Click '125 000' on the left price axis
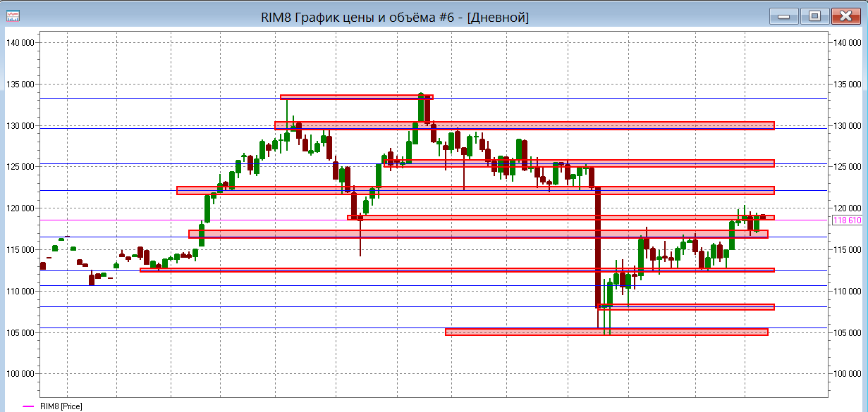868x412 pixels. pyautogui.click(x=20, y=167)
